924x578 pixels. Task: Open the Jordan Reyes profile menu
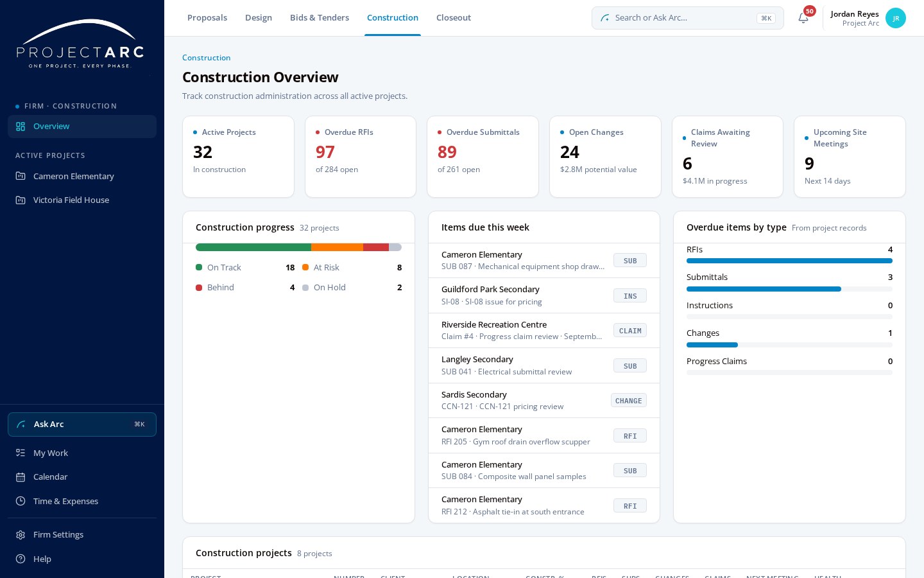(868, 18)
